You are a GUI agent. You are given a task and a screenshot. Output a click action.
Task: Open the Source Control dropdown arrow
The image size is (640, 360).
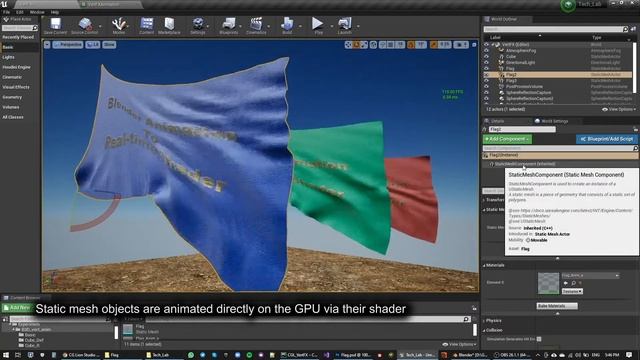(x=100, y=27)
